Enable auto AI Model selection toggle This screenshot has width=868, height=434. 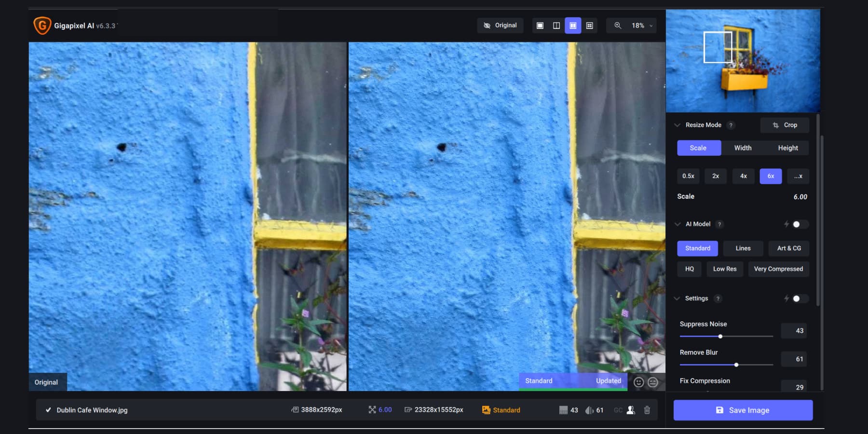pos(799,224)
